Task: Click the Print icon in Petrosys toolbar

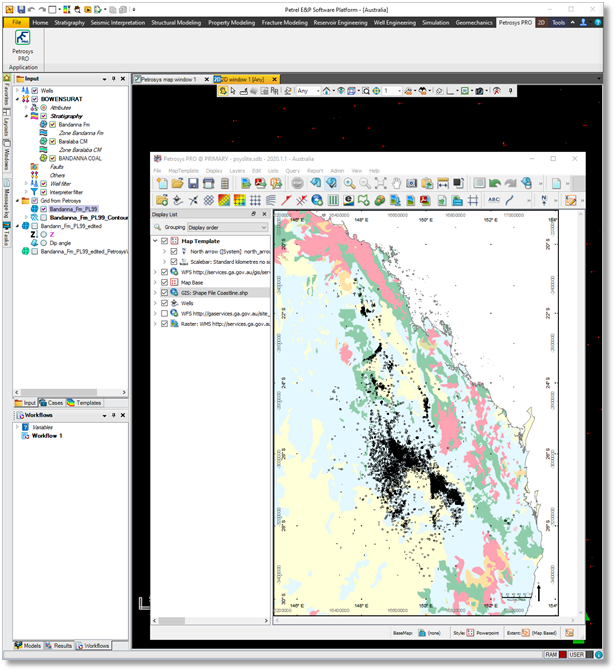Action: point(208,183)
